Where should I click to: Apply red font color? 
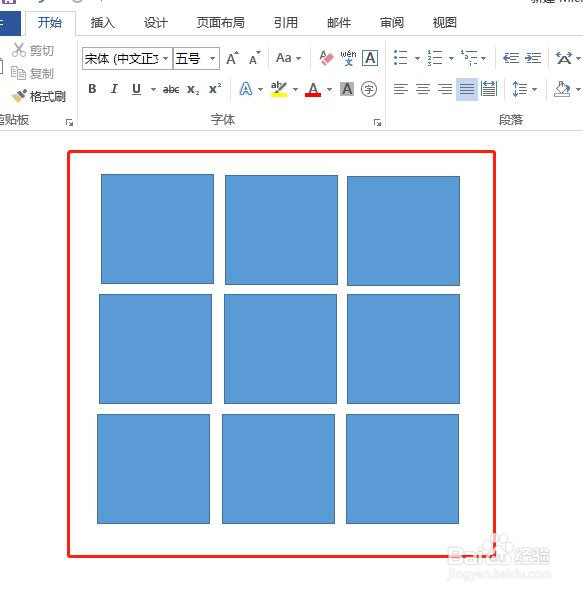pyautogui.click(x=313, y=90)
